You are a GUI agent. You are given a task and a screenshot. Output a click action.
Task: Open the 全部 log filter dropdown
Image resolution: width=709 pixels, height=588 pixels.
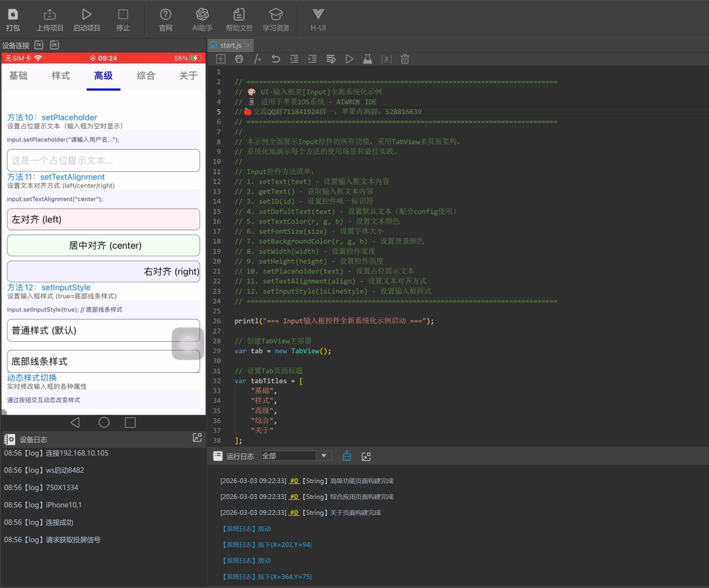tap(324, 456)
